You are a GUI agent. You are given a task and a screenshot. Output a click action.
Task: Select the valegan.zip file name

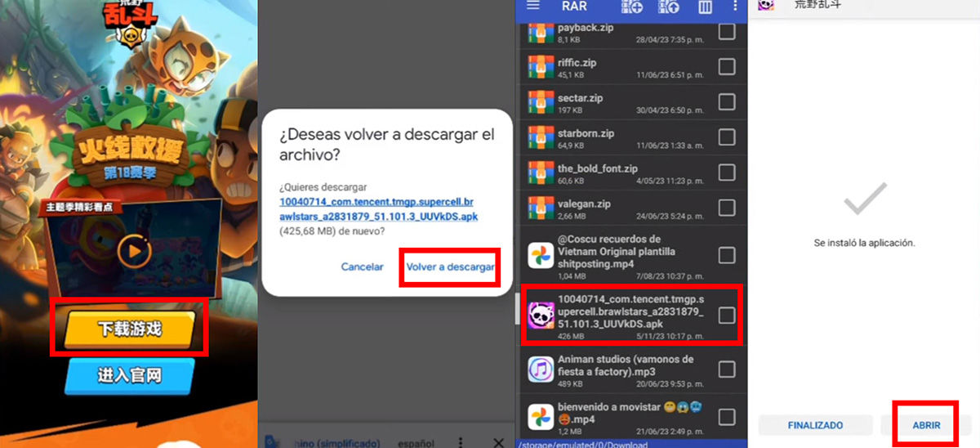point(584,203)
